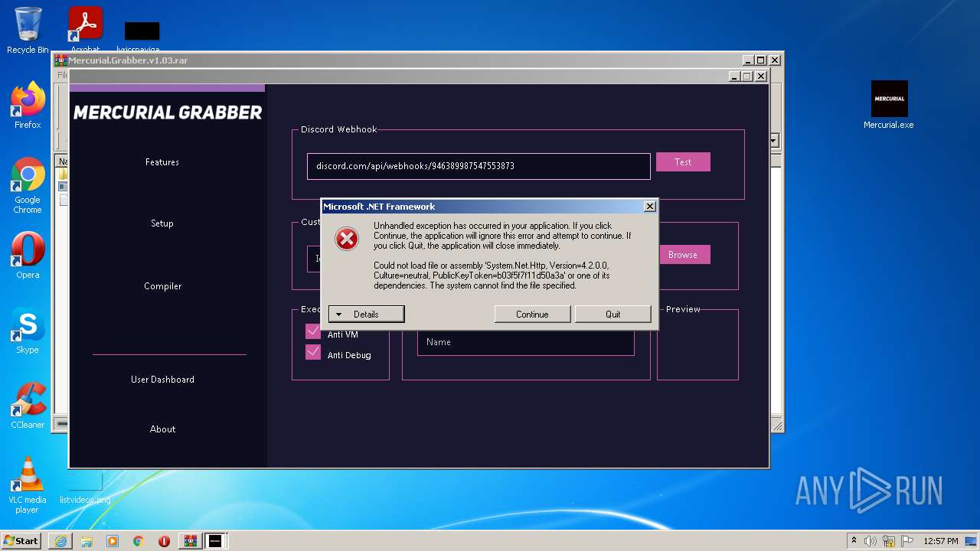The image size is (980, 551).
Task: Maximize the Mercurial Grabber window
Action: 747,77
